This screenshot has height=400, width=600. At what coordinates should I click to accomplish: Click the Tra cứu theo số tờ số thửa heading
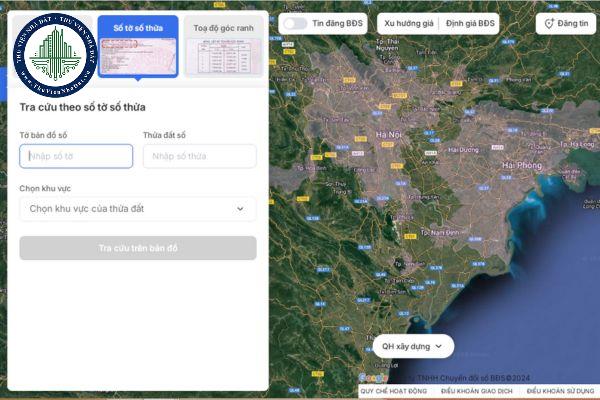[83, 107]
